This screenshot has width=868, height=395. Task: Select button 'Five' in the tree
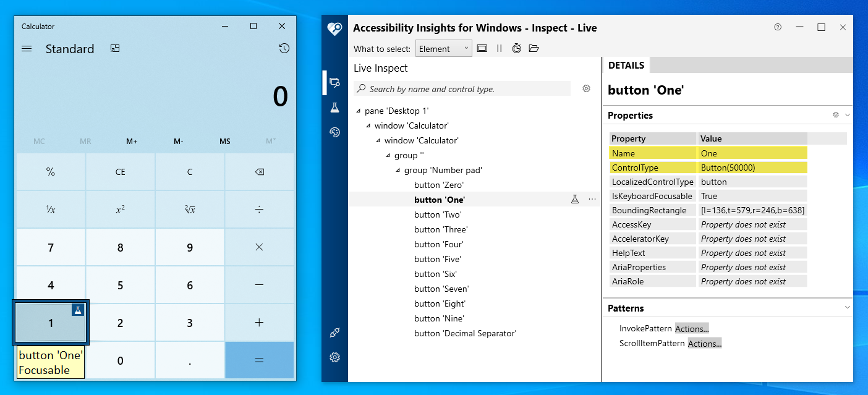438,259
